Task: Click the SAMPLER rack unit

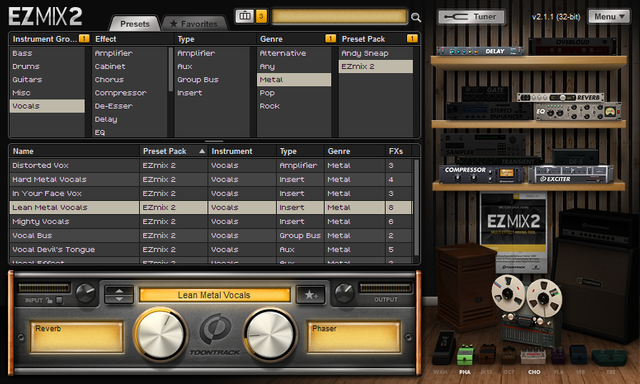Action: pyautogui.click(x=483, y=145)
